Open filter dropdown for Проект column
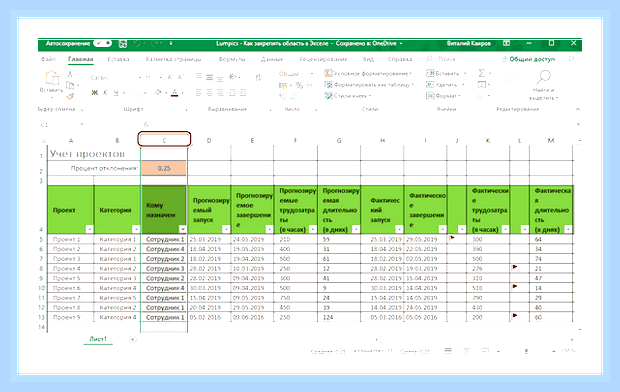 [89, 229]
